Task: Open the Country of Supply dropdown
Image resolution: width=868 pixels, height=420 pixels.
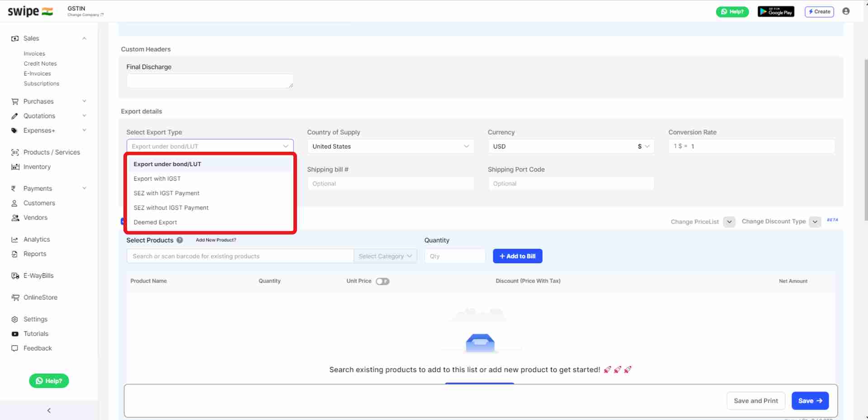Action: 390,146
